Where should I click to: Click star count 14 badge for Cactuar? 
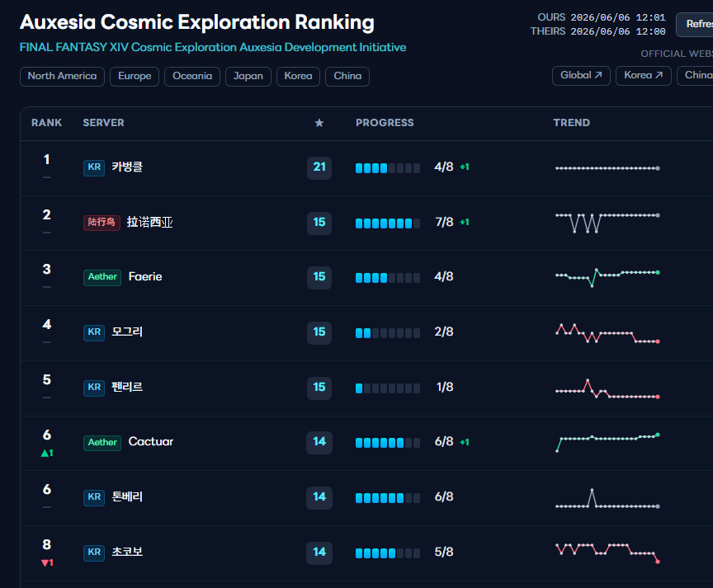319,442
